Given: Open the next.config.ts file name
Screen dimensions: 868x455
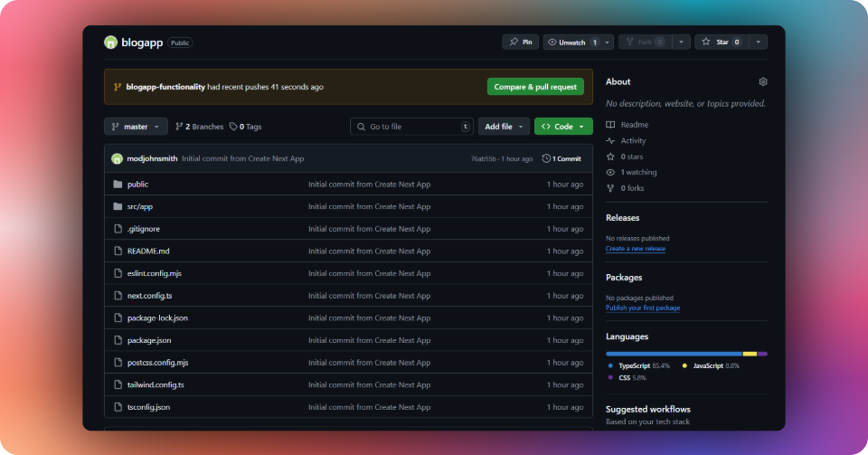Looking at the screenshot, I should [149, 296].
